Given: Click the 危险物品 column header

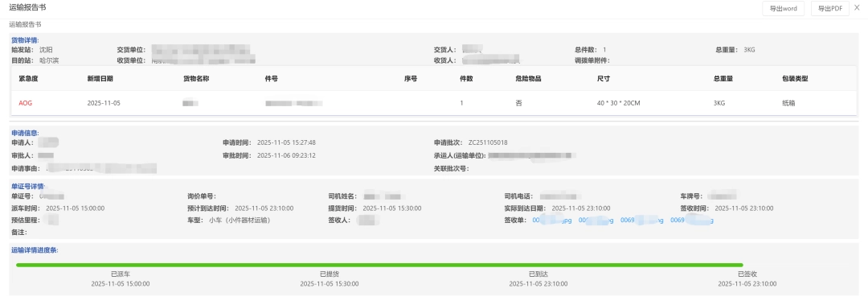Looking at the screenshot, I should pos(528,79).
